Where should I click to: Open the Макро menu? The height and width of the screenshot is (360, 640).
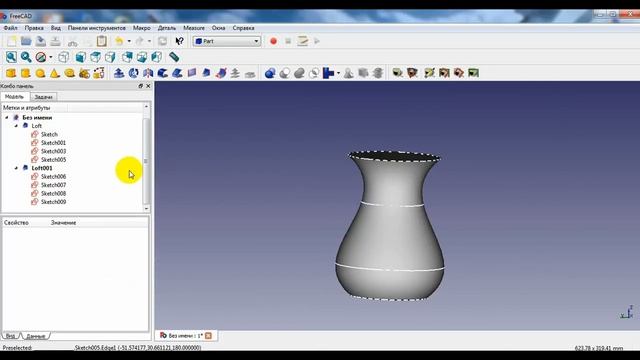tap(142, 28)
